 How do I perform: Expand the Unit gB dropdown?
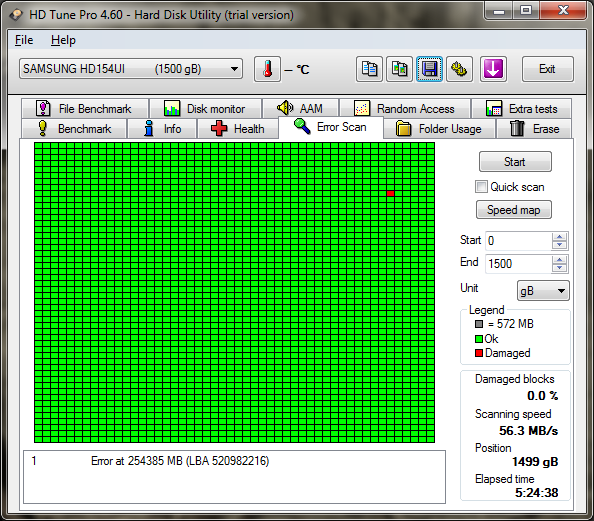click(543, 291)
